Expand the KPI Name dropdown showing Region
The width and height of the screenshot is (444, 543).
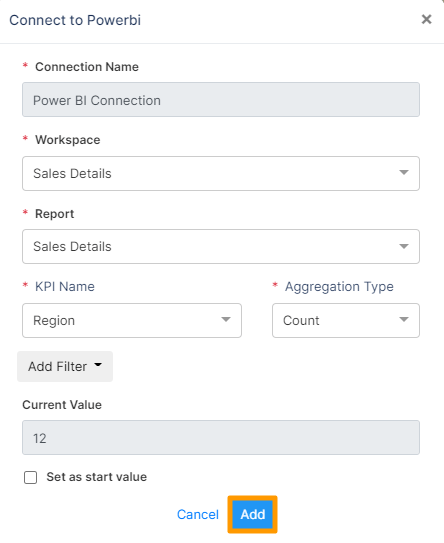(132, 321)
